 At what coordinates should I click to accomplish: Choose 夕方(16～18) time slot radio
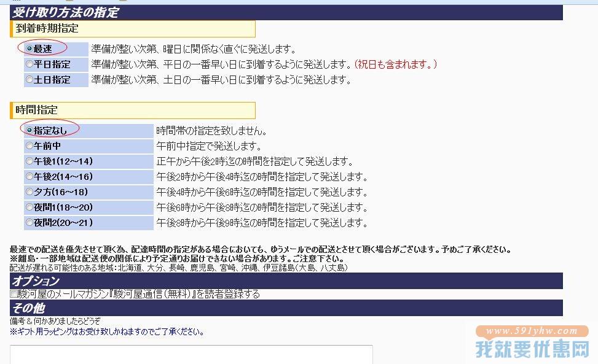click(30, 192)
